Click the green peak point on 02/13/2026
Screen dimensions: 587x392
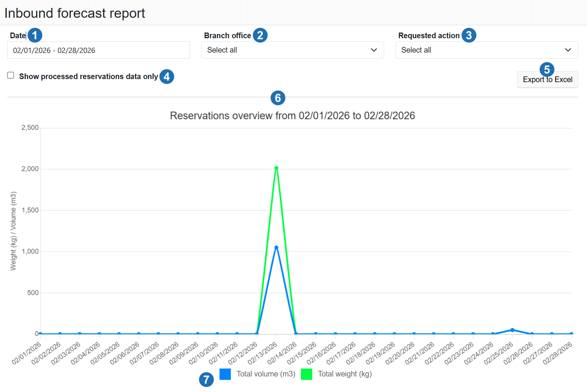coord(276,168)
